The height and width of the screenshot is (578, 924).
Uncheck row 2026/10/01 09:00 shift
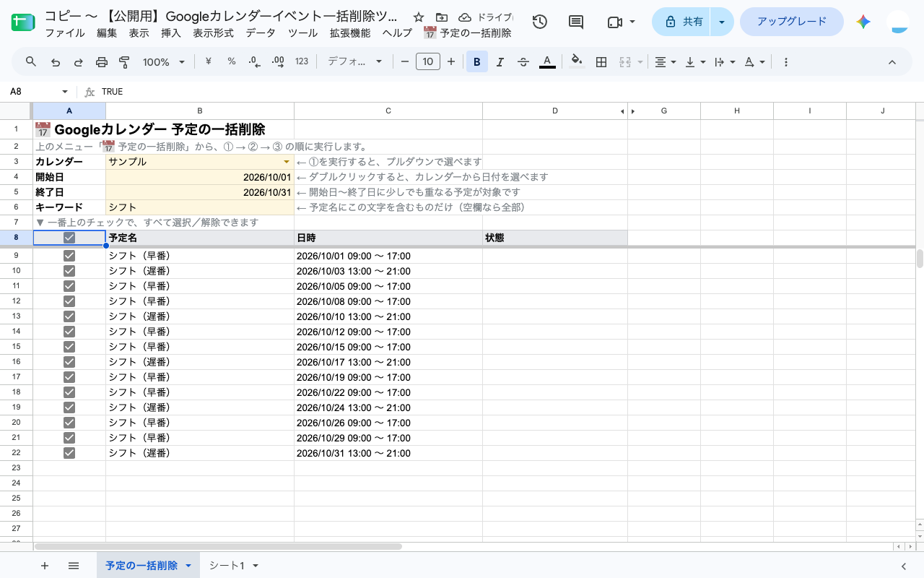click(69, 256)
